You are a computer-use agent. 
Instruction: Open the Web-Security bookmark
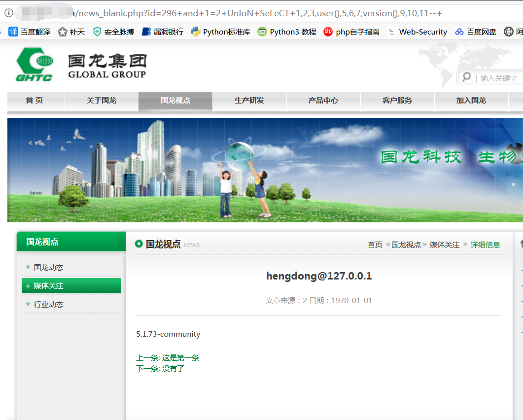pos(417,32)
